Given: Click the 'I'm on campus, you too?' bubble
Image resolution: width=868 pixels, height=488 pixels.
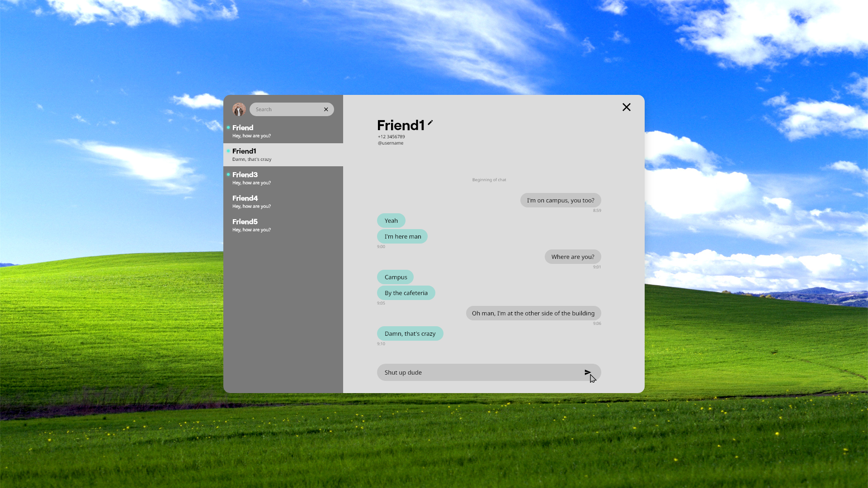Looking at the screenshot, I should [x=560, y=200].
